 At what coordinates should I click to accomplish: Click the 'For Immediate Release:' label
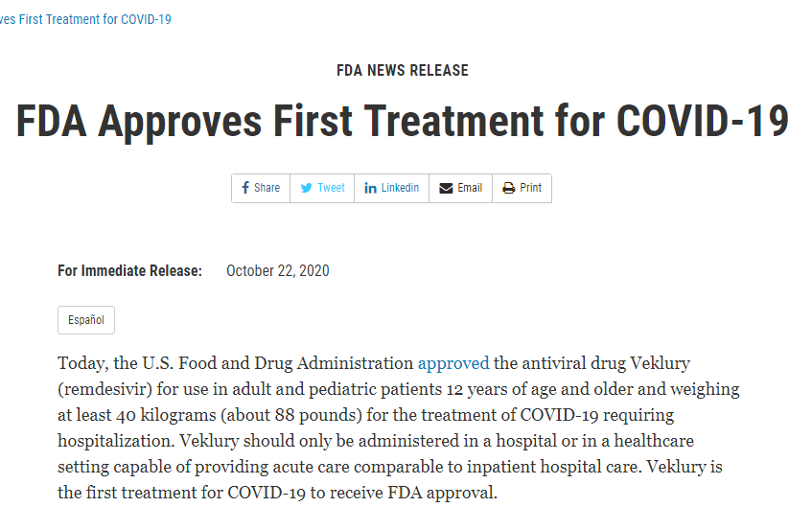coord(129,271)
